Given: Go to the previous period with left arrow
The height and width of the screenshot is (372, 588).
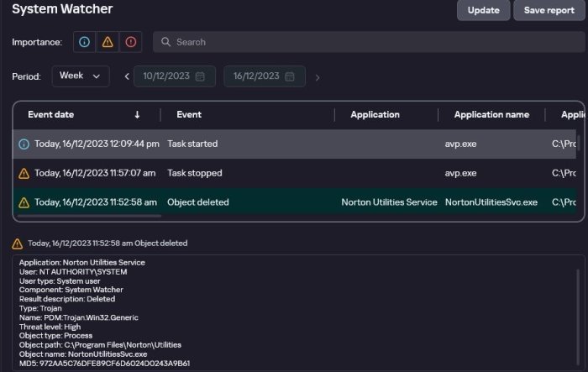Looking at the screenshot, I should (127, 77).
